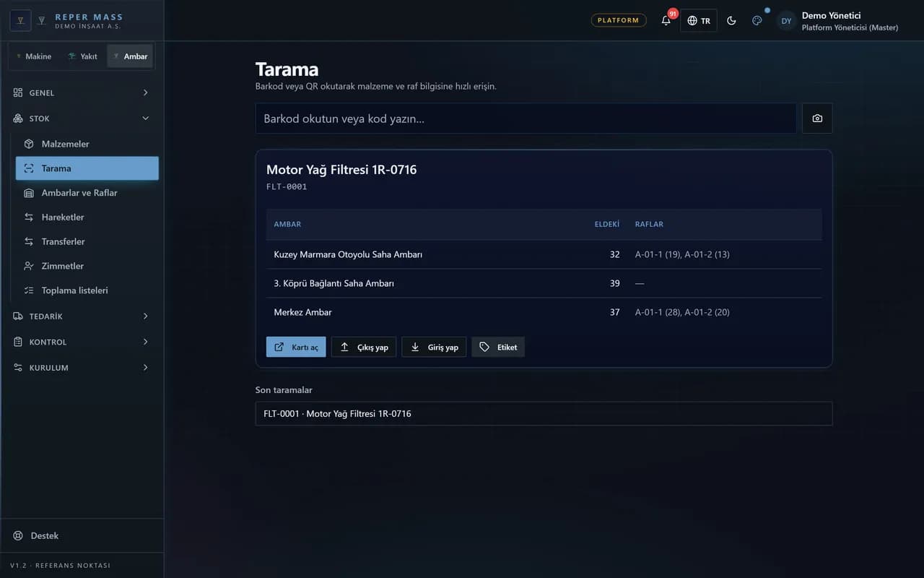This screenshot has width=924, height=578.
Task: Switch to the Makine module tab
Action: [x=34, y=56]
